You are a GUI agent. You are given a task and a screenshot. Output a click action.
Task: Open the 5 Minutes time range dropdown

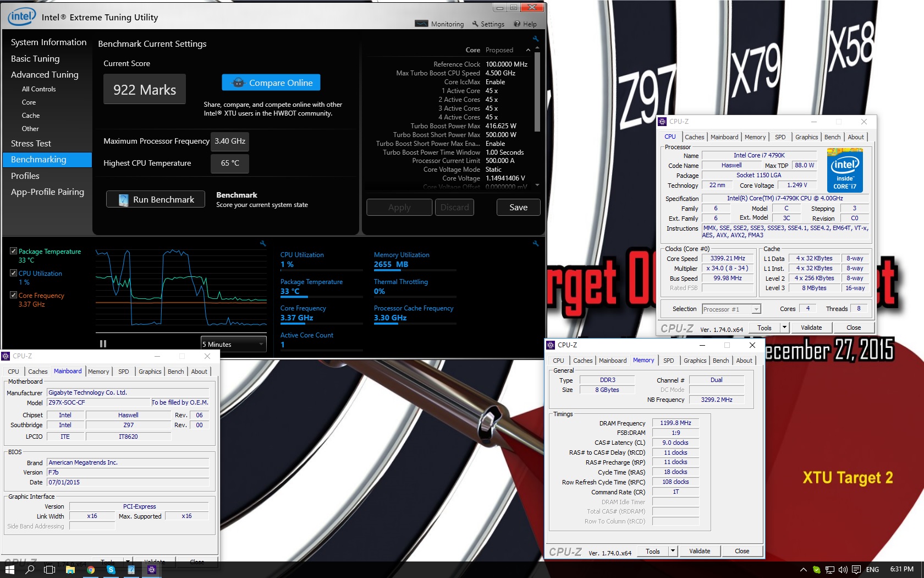(234, 344)
